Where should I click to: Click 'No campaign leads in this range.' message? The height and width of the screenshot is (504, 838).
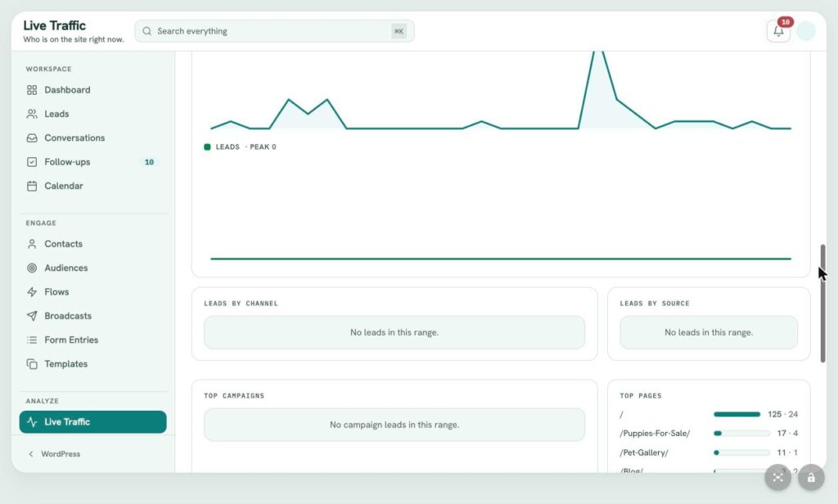click(x=394, y=425)
